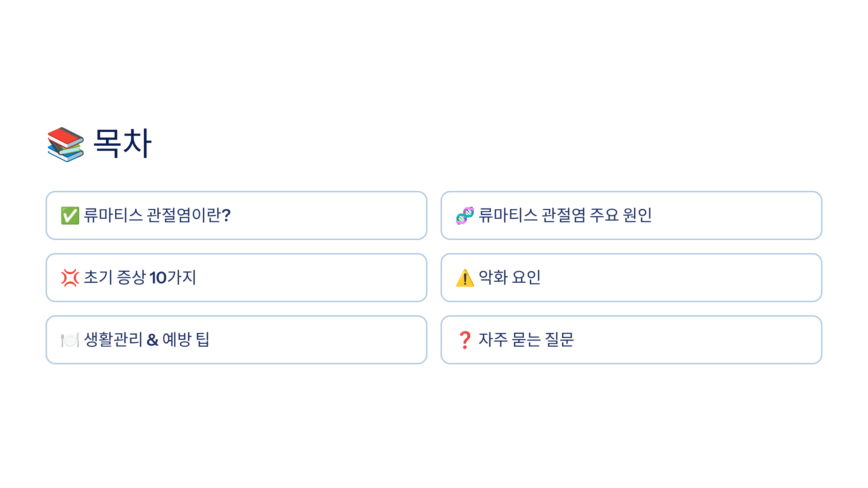Click the green checkmark emoji icon
This screenshot has height=488, width=868.
70,215
